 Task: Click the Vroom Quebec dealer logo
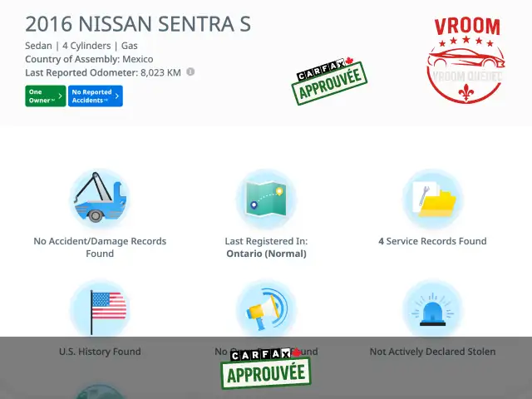click(x=466, y=60)
